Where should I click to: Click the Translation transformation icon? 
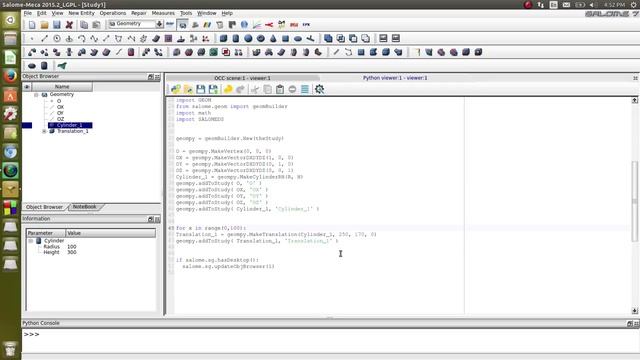32,52
